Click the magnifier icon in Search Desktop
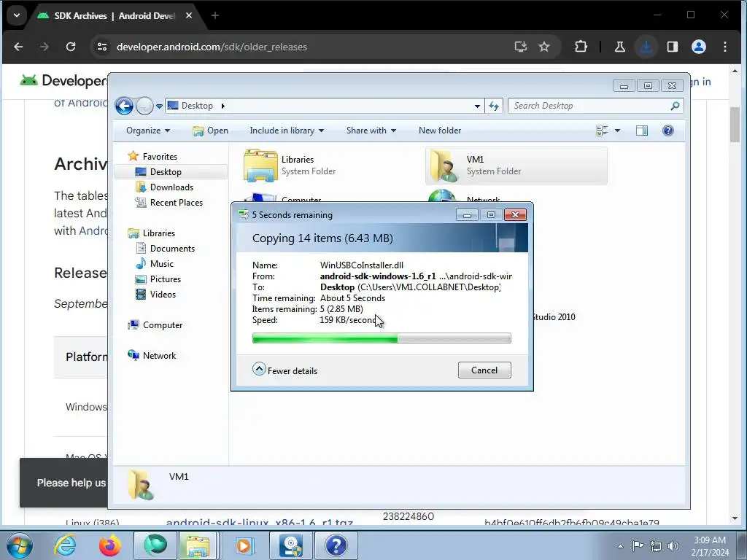 click(x=675, y=106)
